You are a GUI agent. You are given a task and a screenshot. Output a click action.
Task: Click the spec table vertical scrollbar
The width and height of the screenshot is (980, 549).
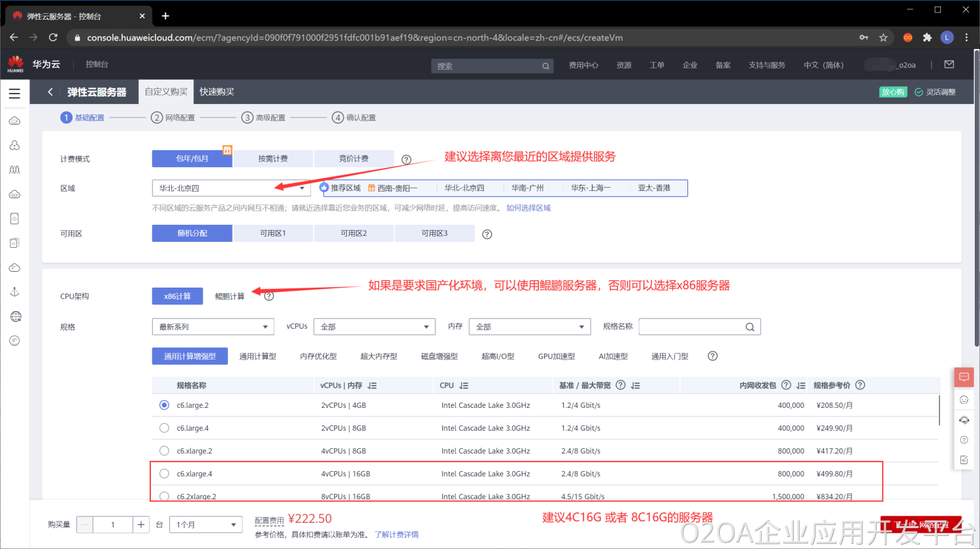click(x=939, y=410)
